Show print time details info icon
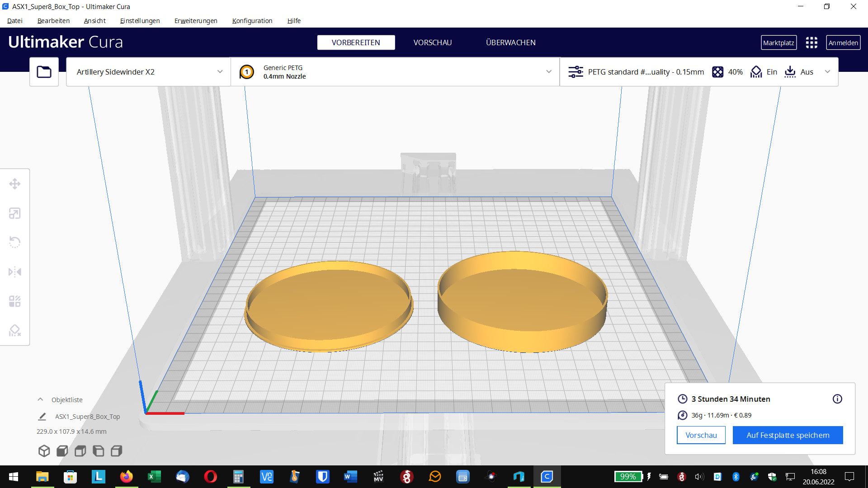 click(x=837, y=399)
